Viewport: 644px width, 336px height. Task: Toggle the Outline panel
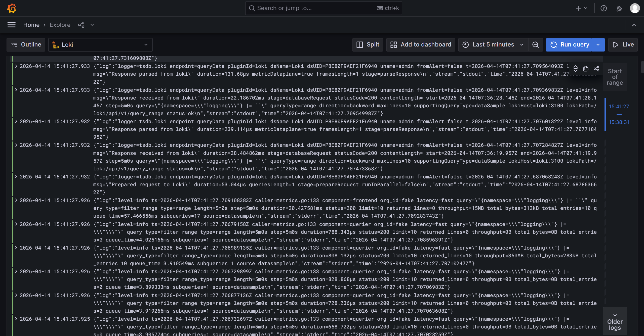pos(26,45)
